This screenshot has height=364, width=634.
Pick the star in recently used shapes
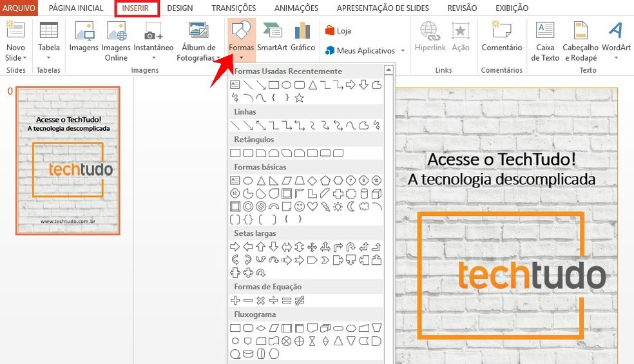pos(299,97)
